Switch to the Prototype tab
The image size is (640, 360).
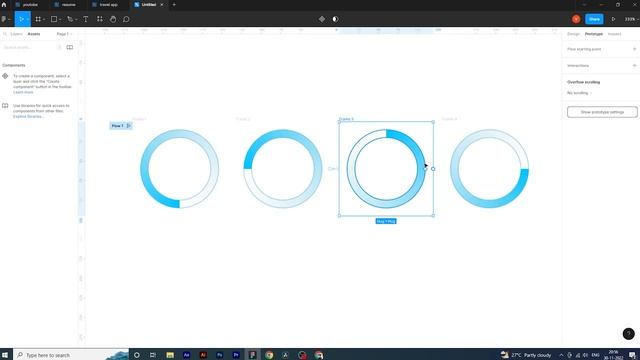click(593, 34)
